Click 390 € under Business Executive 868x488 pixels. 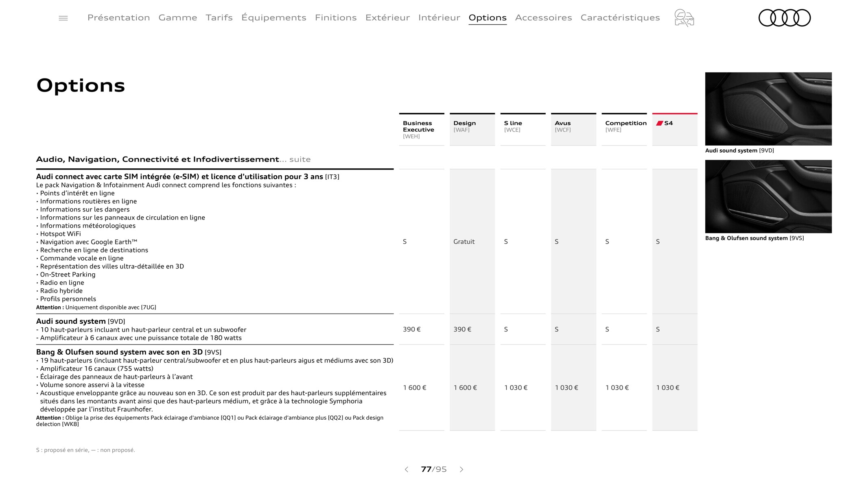click(x=412, y=329)
